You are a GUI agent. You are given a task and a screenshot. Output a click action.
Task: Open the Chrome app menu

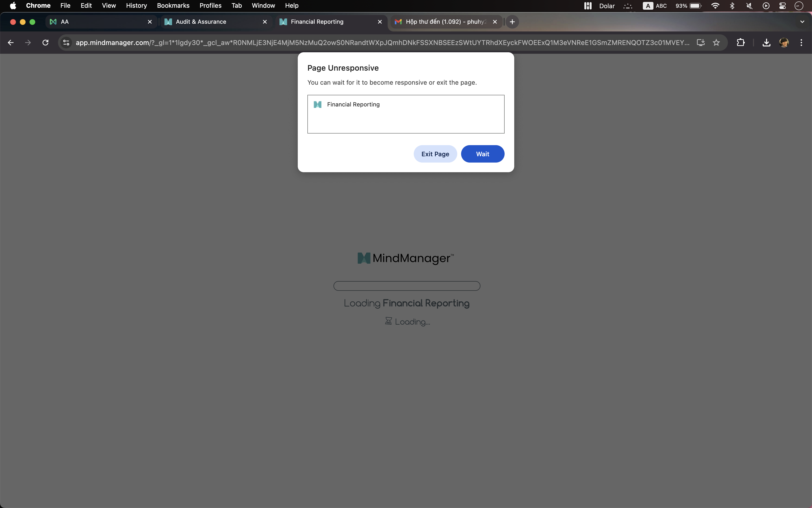(38, 6)
